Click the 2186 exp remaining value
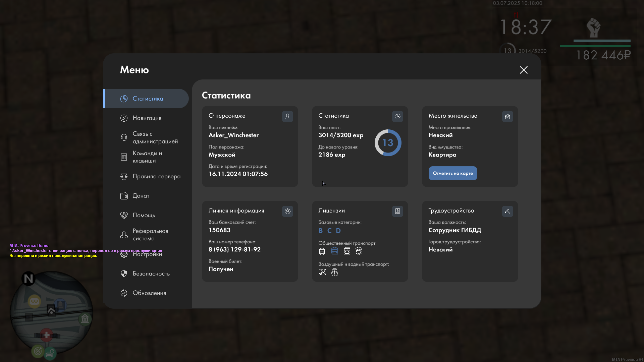The height and width of the screenshot is (362, 644). click(332, 155)
